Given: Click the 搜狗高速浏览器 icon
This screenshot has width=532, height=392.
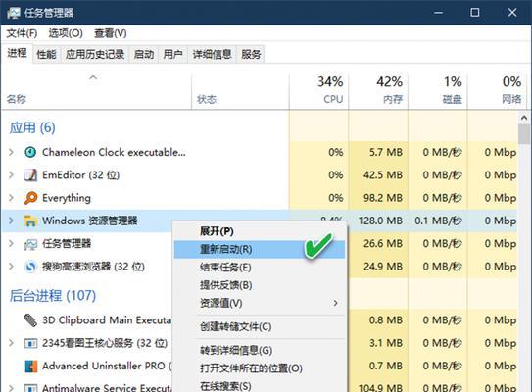Looking at the screenshot, I should [30, 267].
